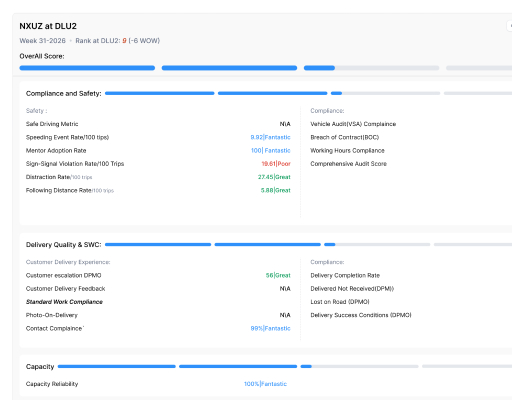Image resolution: width=512 pixels, height=400 pixels.
Task: Select Delivery Completion Rate
Action: (345, 275)
